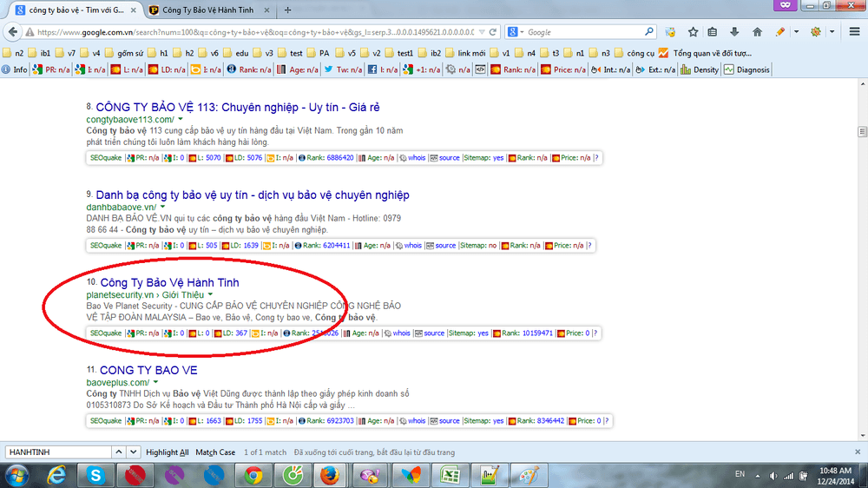
Task: Click the Price: n/a toolbar parameter
Action: (x=563, y=69)
